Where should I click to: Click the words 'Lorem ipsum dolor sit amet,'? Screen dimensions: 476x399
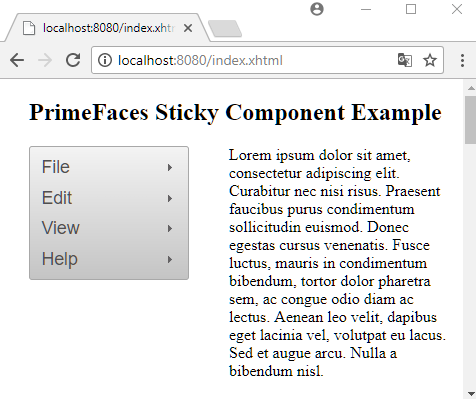coord(320,155)
